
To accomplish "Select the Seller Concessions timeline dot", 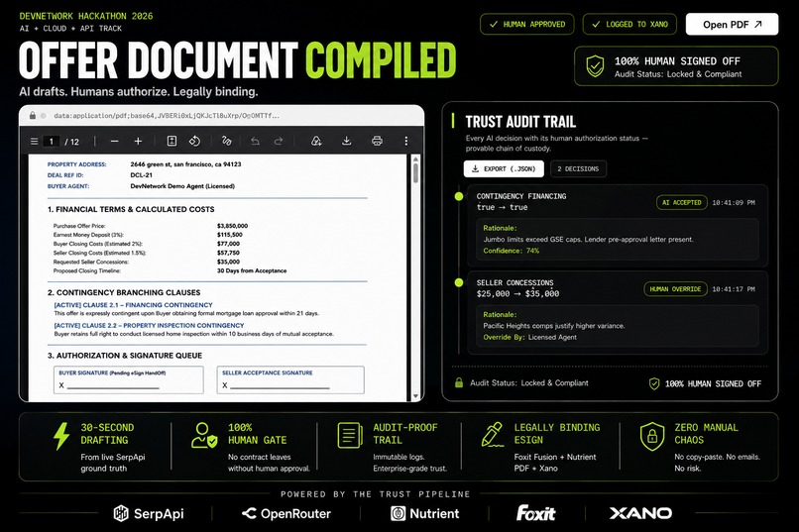I will [x=459, y=282].
